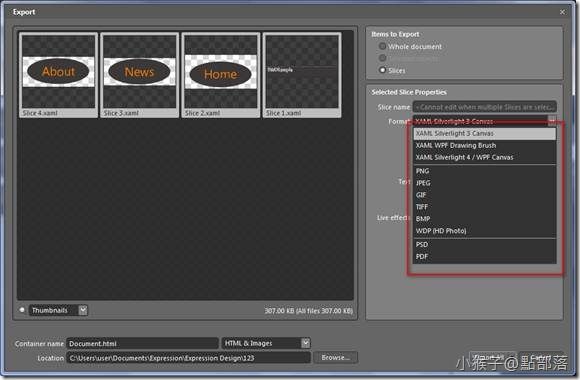This screenshot has width=580, height=380.
Task: Click the disabled Slice name field
Action: pyautogui.click(x=485, y=107)
